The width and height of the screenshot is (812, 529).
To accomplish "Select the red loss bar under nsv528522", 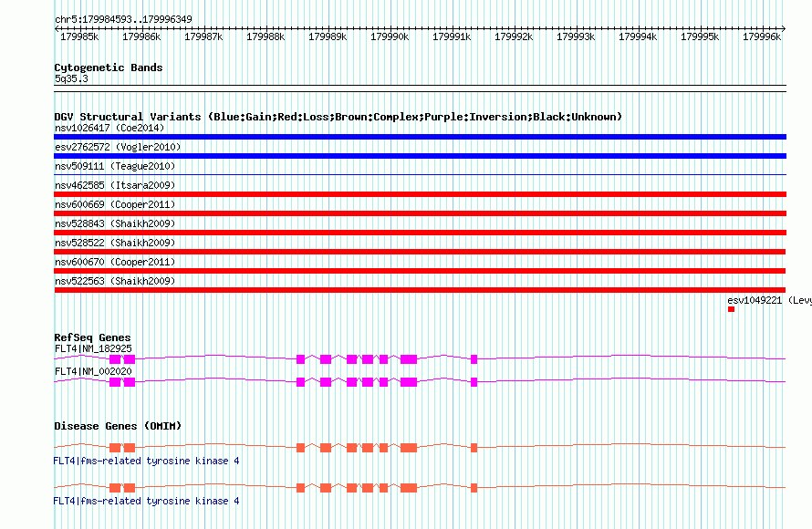I will coord(420,252).
